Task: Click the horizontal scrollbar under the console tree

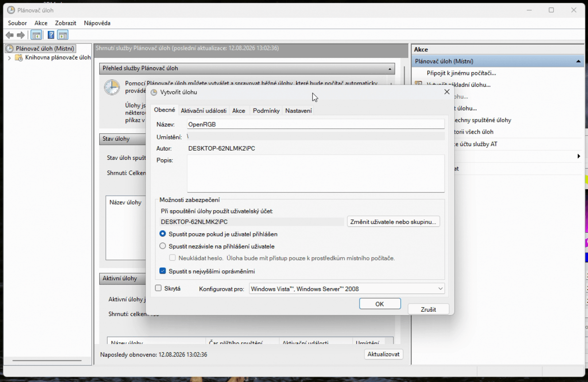Action: pos(47,360)
